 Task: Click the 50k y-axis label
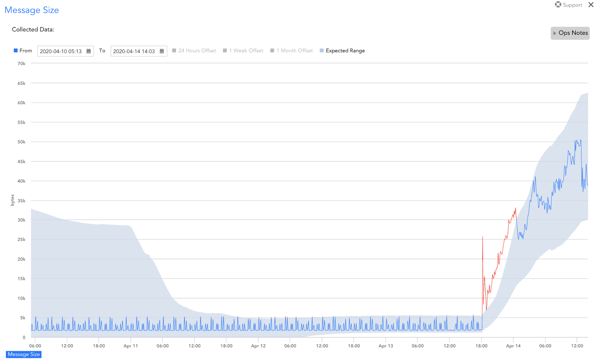[x=21, y=142]
